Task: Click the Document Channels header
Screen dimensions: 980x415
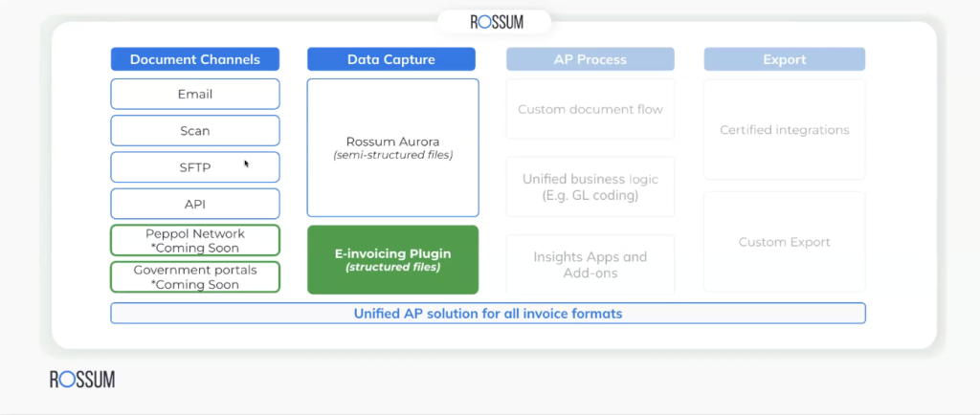Action: pos(195,59)
